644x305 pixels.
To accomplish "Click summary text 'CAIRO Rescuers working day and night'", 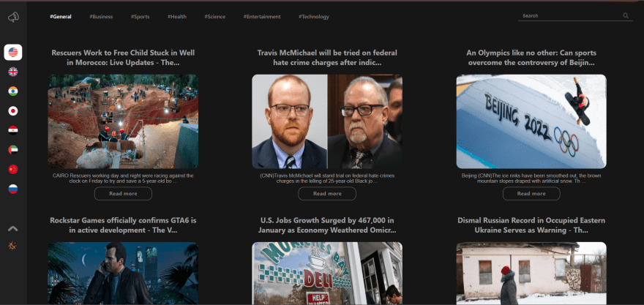I will coord(123,178).
